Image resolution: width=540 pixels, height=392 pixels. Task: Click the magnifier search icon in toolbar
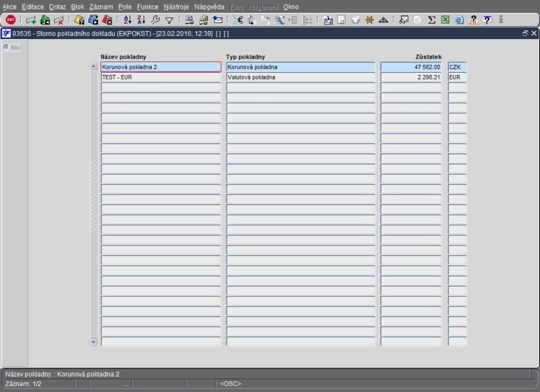point(279,20)
